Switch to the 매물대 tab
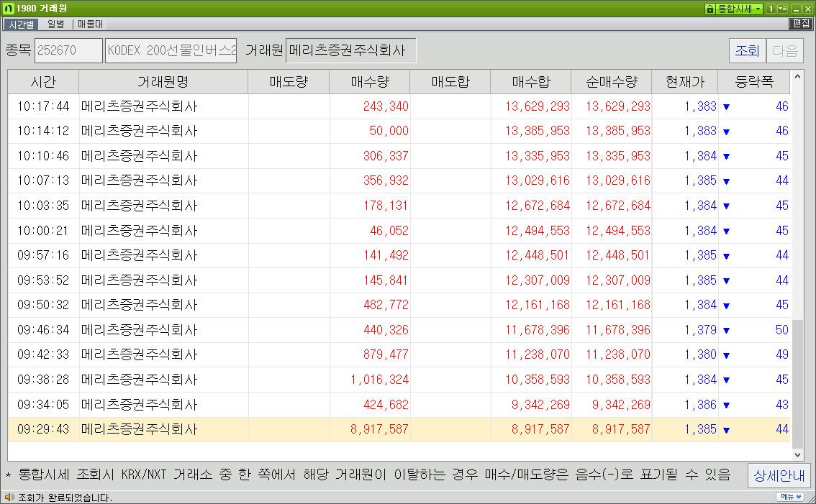This screenshot has width=816, height=504. (x=90, y=24)
